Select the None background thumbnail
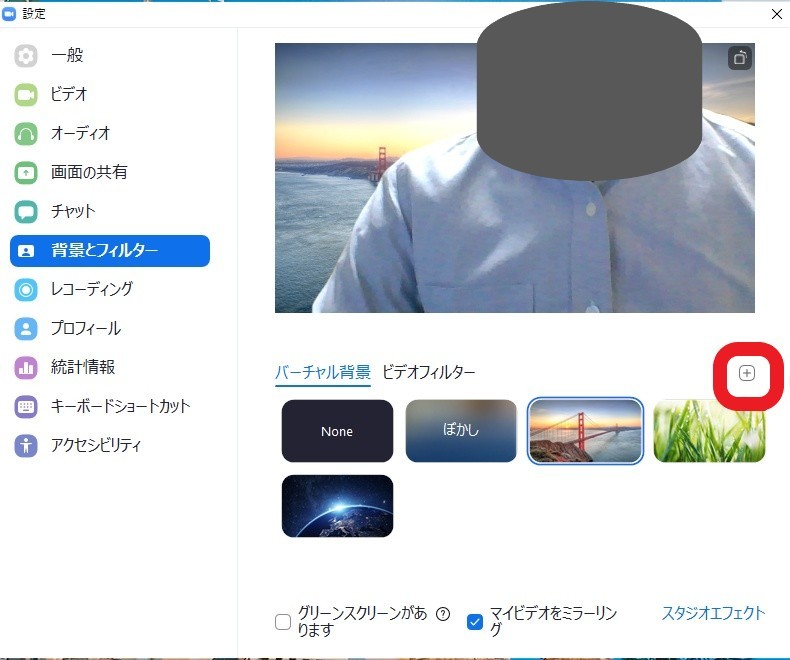This screenshot has height=660, width=790. pyautogui.click(x=337, y=431)
